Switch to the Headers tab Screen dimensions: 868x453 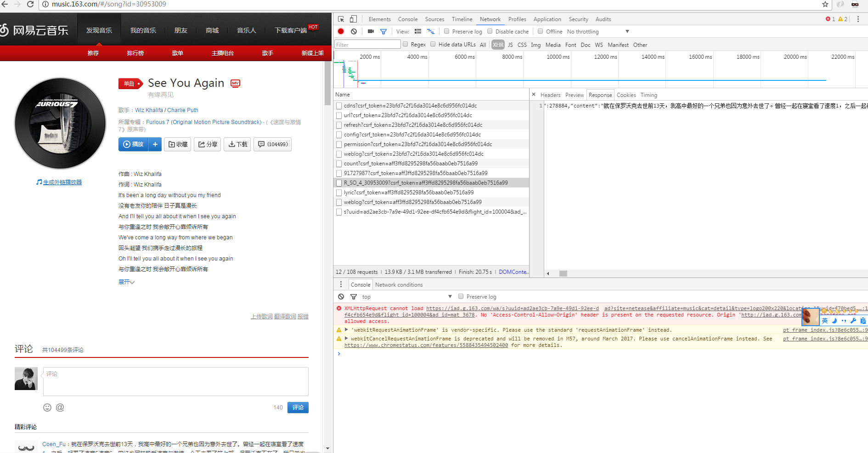tap(550, 95)
